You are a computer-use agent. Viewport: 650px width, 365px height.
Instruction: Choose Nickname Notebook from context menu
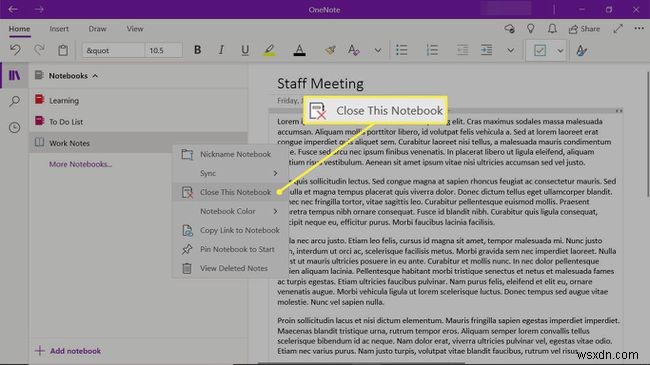coord(230,154)
